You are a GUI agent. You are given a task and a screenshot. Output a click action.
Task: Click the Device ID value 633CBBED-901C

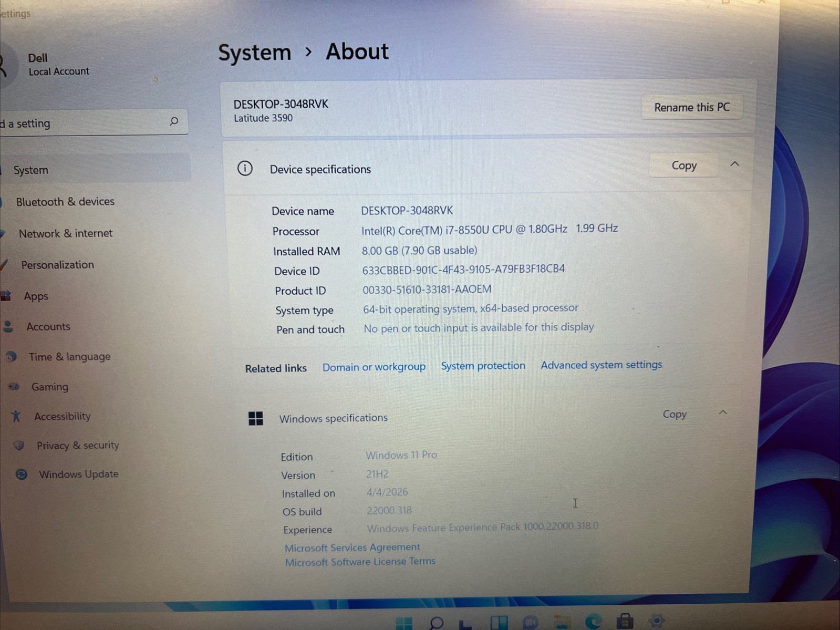pyautogui.click(x=463, y=270)
